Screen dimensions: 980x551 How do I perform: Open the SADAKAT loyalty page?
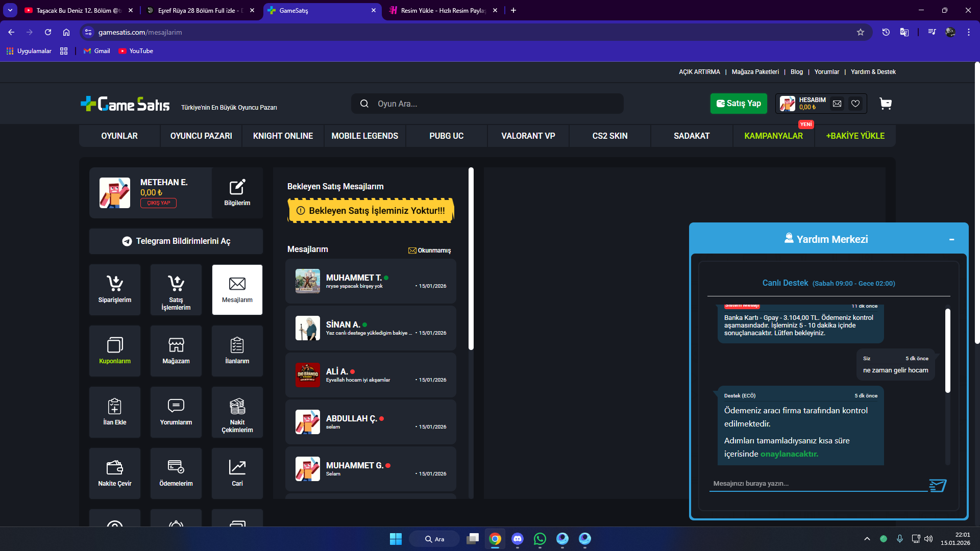(692, 136)
